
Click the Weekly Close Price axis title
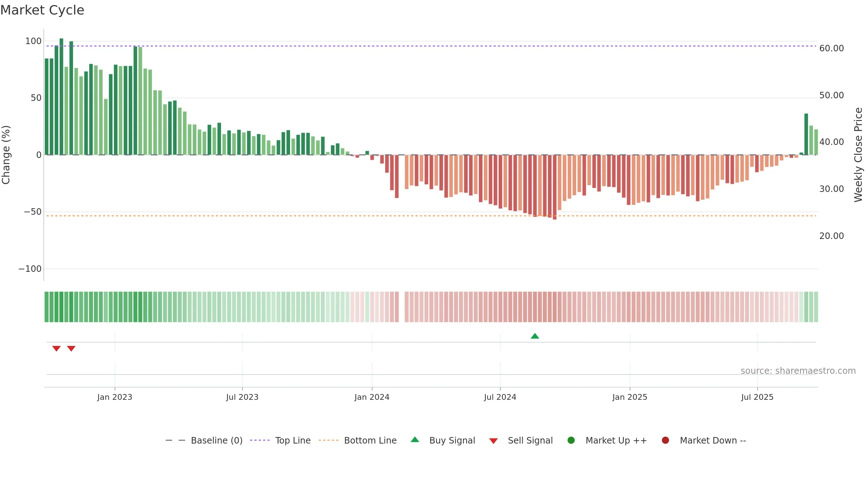[858, 155]
